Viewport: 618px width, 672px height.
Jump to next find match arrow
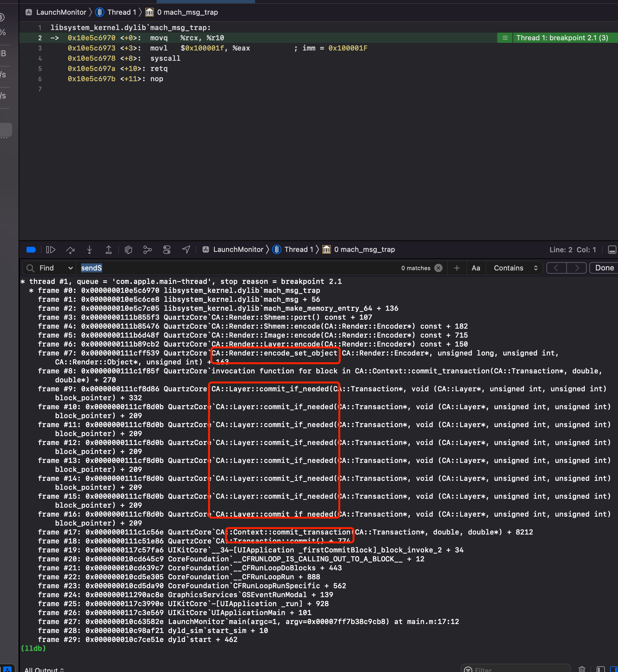click(x=576, y=268)
